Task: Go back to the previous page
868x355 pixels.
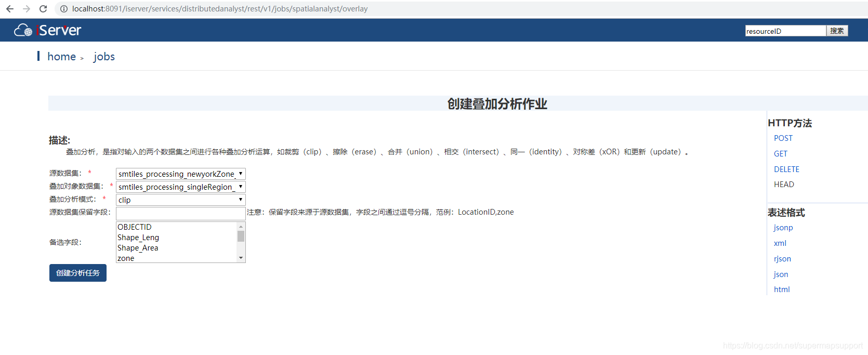Action: (x=10, y=9)
